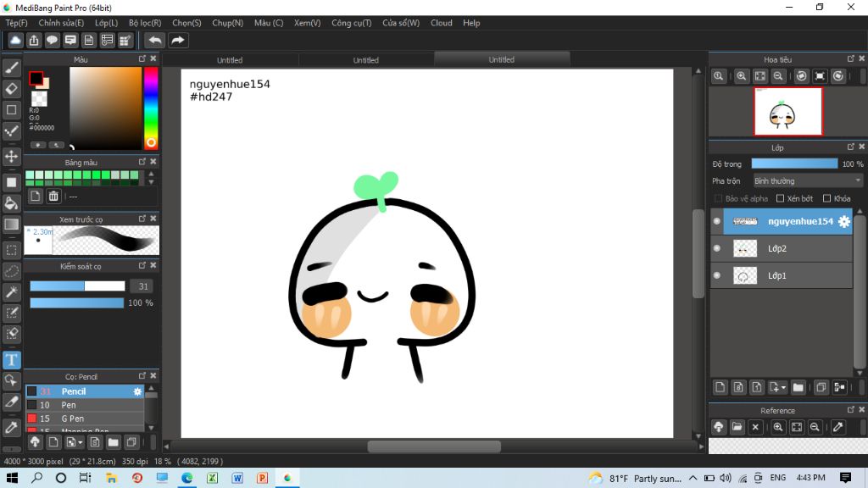Switch to the second Untitled tab
868x488 pixels.
pos(366,60)
